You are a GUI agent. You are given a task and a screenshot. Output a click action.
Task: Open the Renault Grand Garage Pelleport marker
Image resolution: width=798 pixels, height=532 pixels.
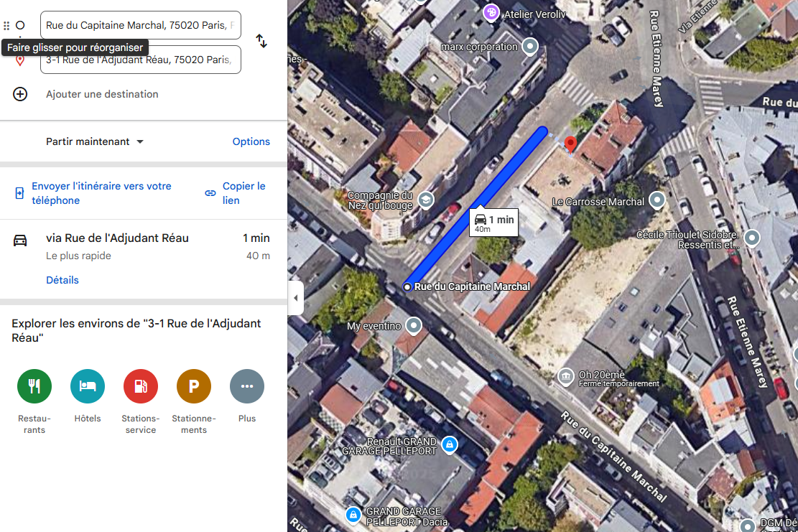[x=450, y=444]
